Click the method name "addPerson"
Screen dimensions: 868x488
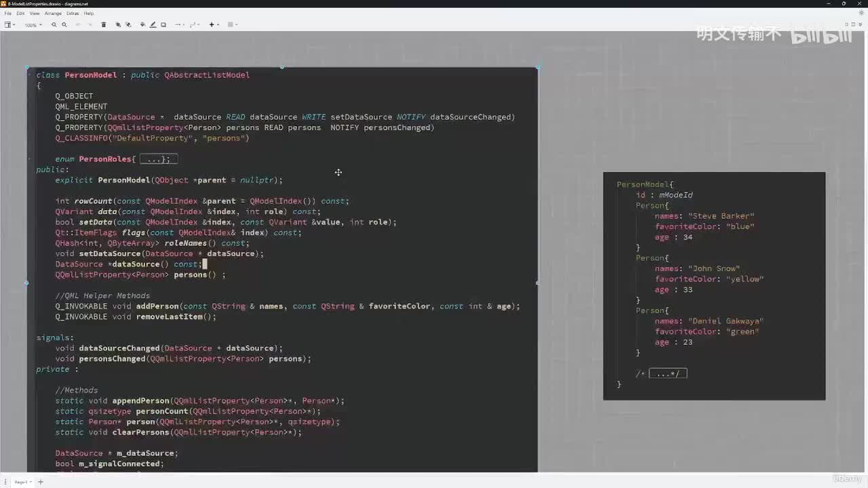click(x=157, y=306)
